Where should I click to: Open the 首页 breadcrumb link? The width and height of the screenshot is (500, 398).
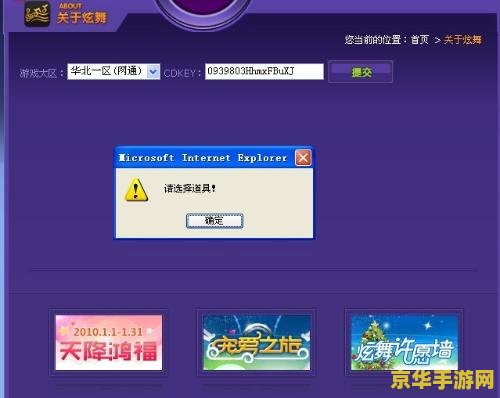[419, 40]
